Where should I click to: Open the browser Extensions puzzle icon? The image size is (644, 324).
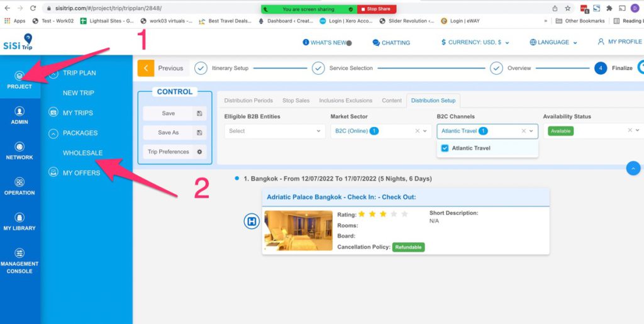[609, 8]
